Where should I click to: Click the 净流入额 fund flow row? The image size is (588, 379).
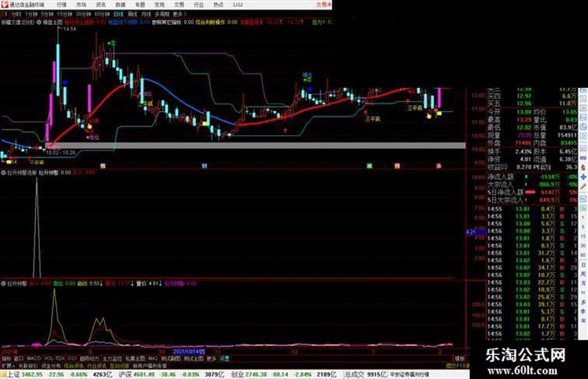[x=532, y=177]
